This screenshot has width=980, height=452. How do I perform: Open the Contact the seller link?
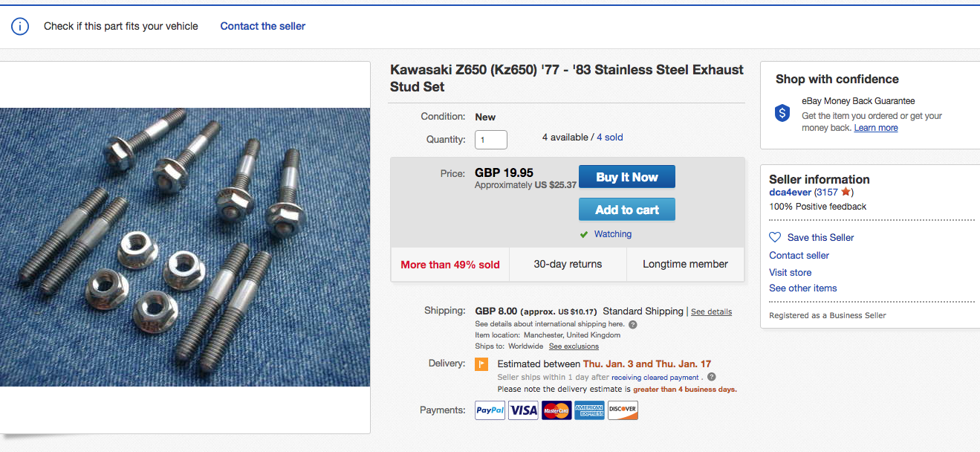point(263,26)
